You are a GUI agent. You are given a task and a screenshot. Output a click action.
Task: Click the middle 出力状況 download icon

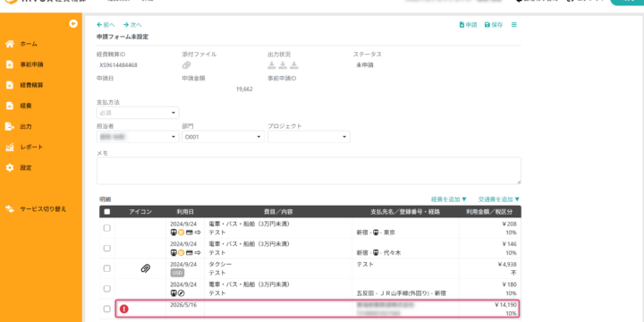click(283, 65)
